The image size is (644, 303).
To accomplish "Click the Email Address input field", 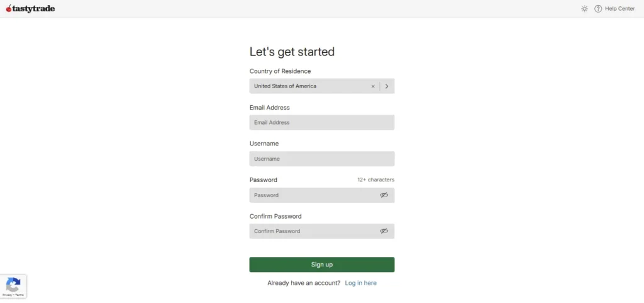I will pos(321,123).
